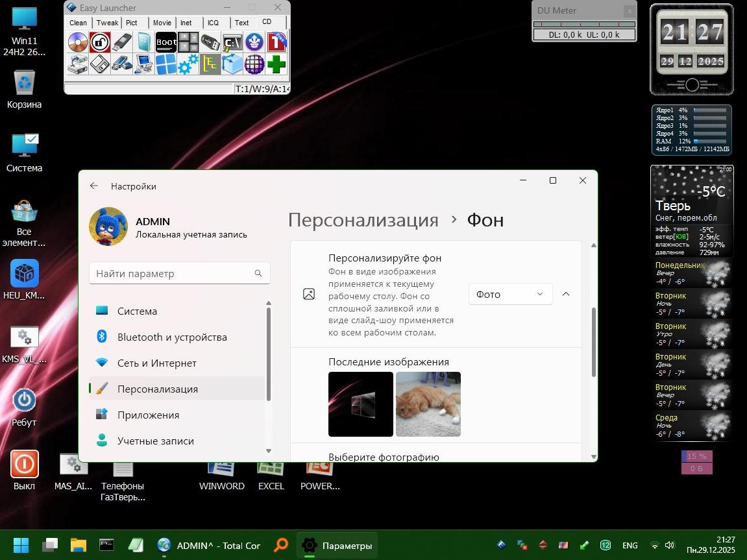The image size is (747, 560).
Task: Select the orange cat wallpaper thumbnail
Action: (428, 404)
